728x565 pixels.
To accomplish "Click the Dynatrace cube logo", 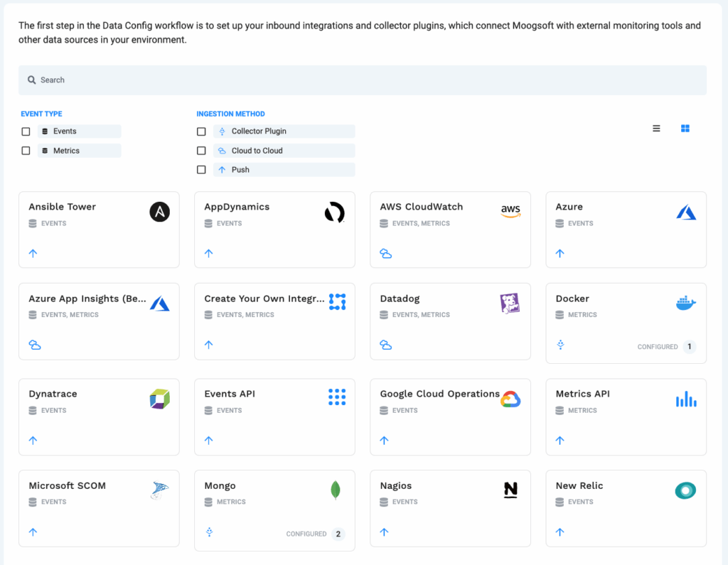I will [x=159, y=399].
